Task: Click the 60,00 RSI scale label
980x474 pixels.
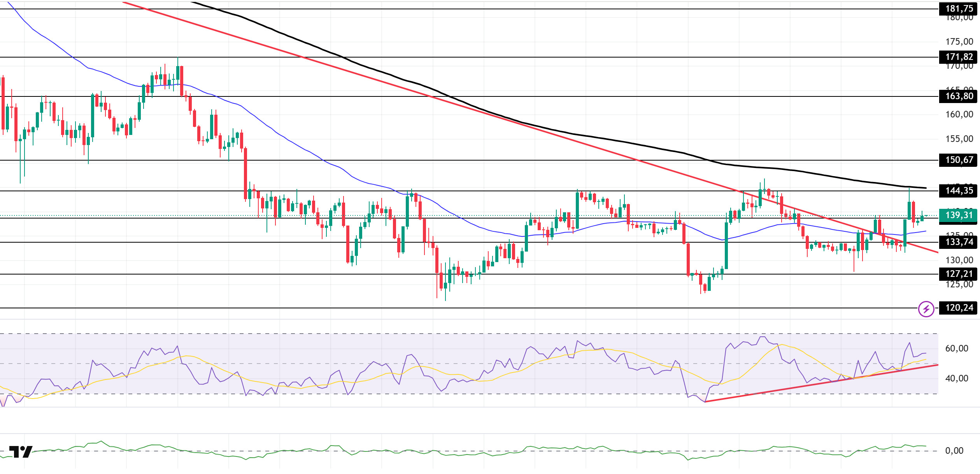Action: pyautogui.click(x=957, y=348)
